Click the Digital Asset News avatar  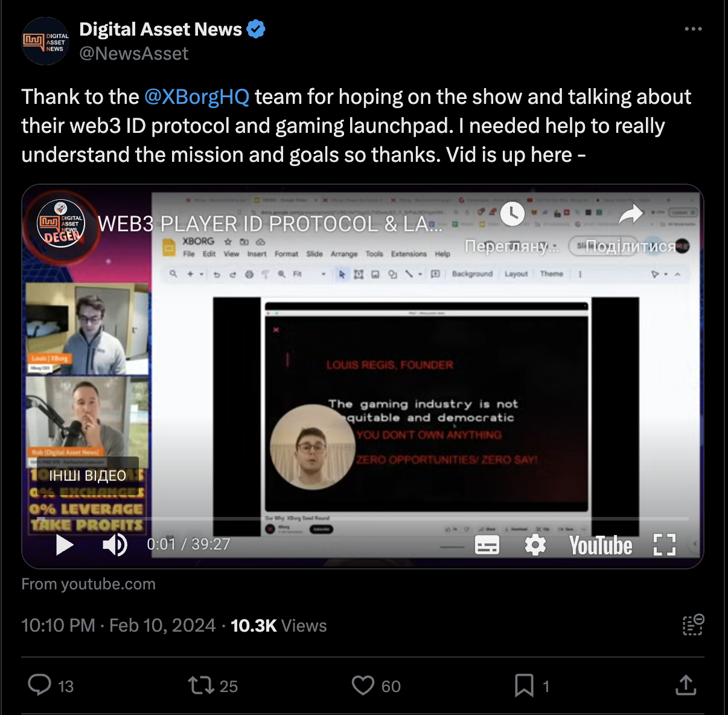coord(45,41)
